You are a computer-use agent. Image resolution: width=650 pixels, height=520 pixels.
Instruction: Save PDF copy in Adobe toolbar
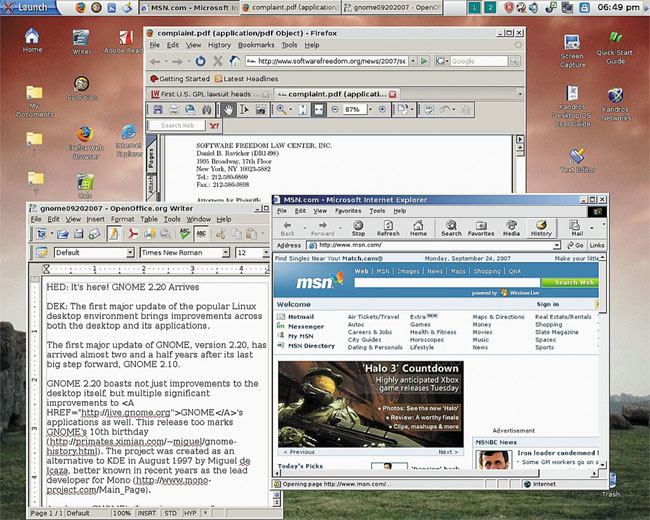pyautogui.click(x=158, y=109)
